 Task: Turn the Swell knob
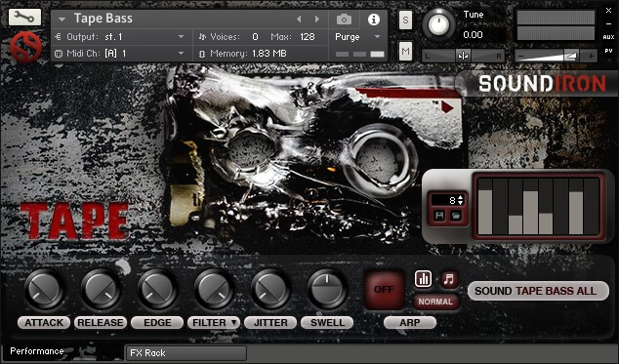coord(327,290)
